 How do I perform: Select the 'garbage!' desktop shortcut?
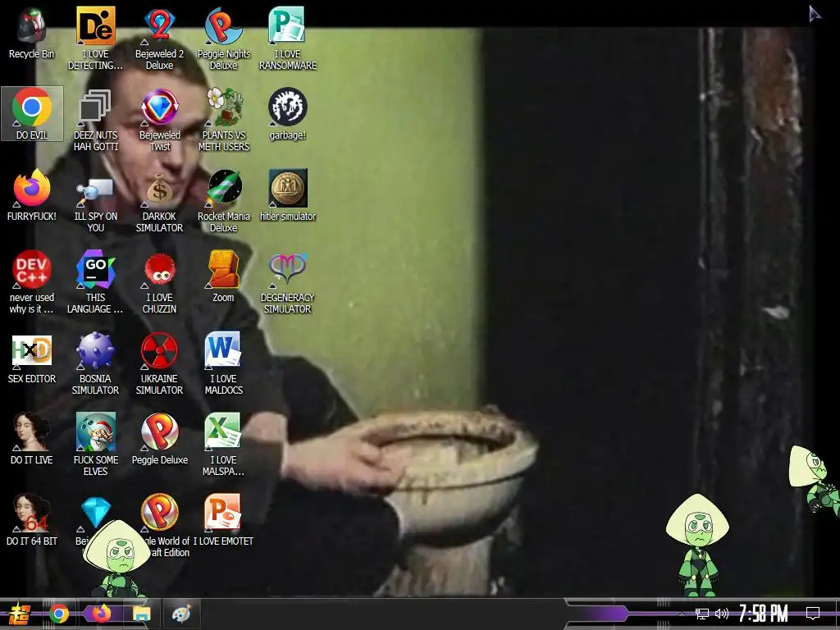288,114
